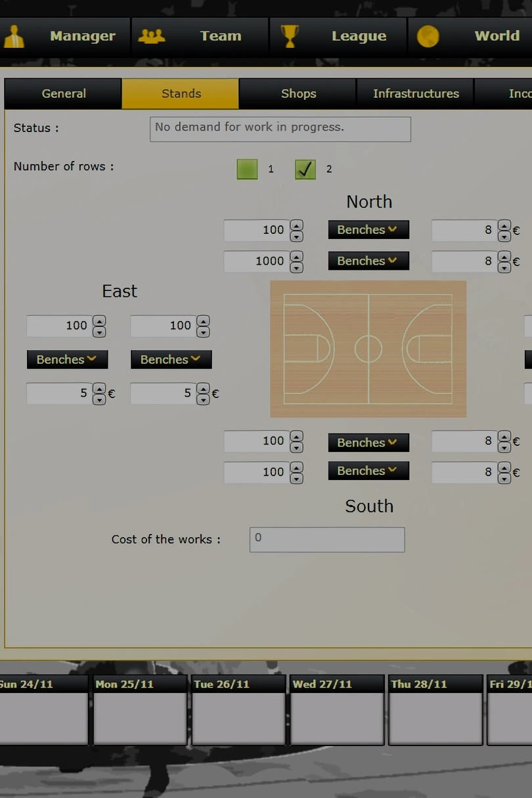This screenshot has width=532, height=798.
Task: Click the League trophy icon
Action: pos(289,36)
